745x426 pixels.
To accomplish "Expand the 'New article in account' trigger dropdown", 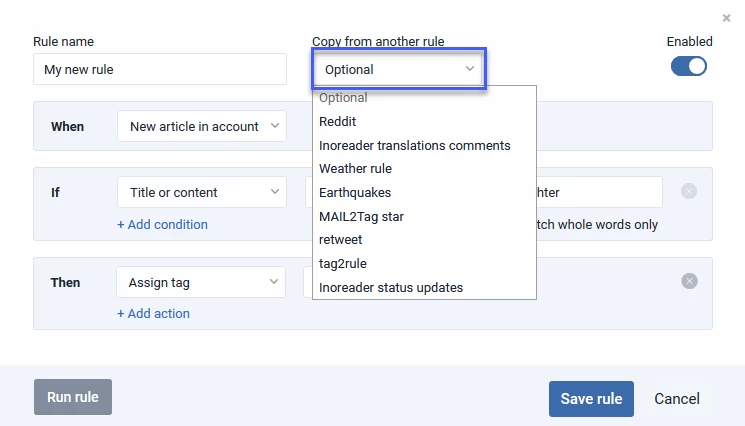I will point(201,127).
